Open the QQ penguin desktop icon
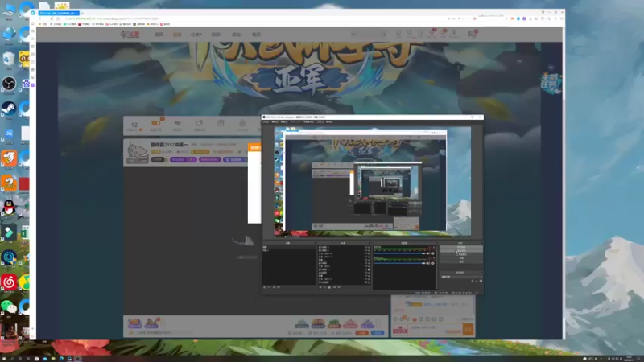The image size is (644, 362). click(9, 208)
